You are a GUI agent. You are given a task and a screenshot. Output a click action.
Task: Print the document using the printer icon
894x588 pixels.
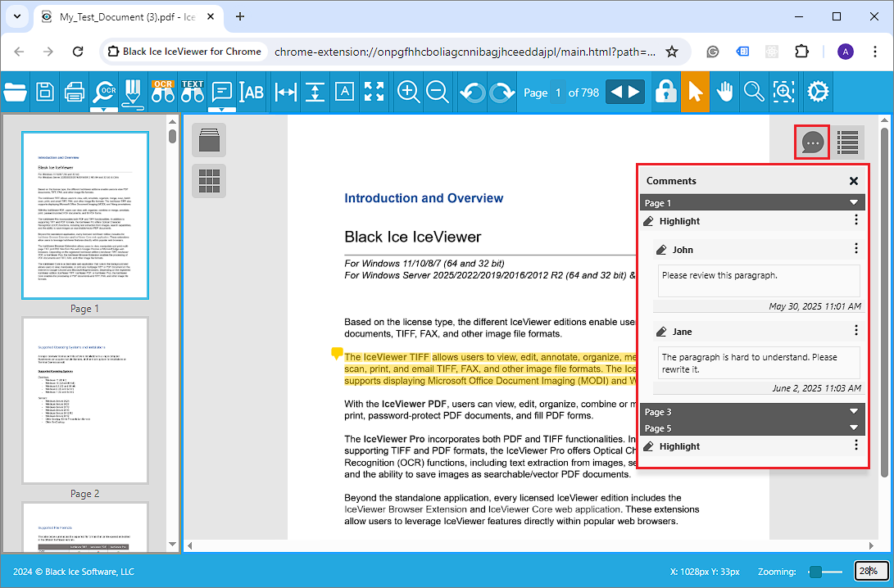(74, 92)
